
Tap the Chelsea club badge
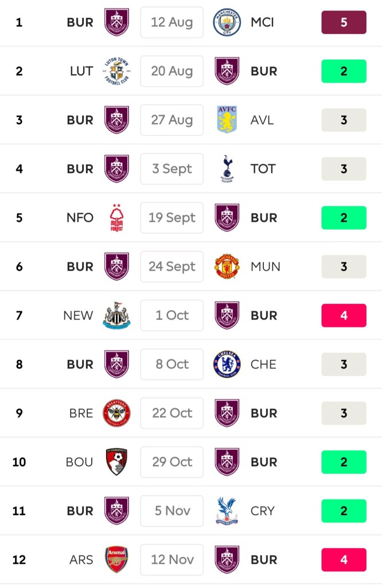pyautogui.click(x=227, y=364)
